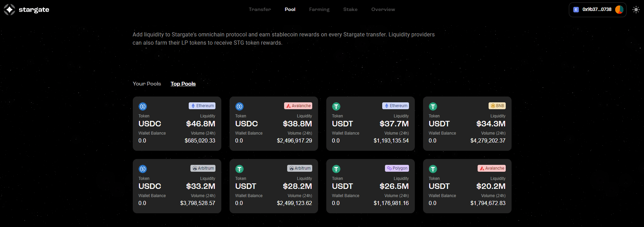Click USDT token icon in Arbitrum pool card
The width and height of the screenshot is (644, 227).
tap(239, 169)
